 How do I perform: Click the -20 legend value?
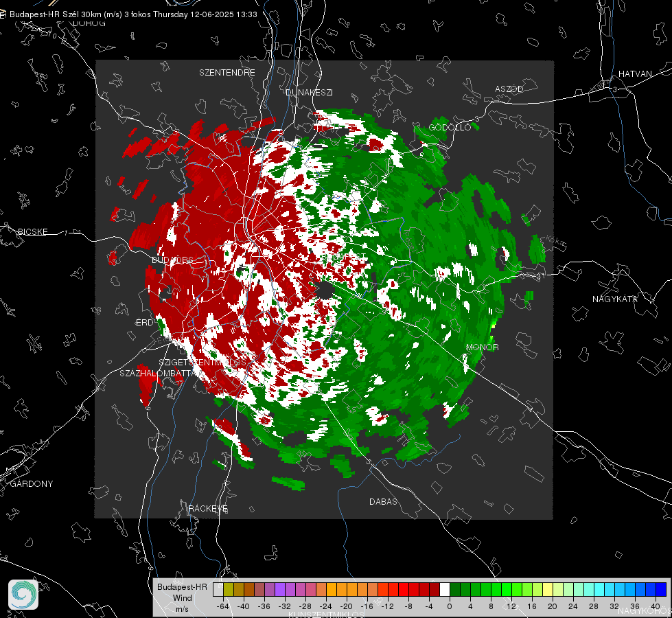pos(346,606)
